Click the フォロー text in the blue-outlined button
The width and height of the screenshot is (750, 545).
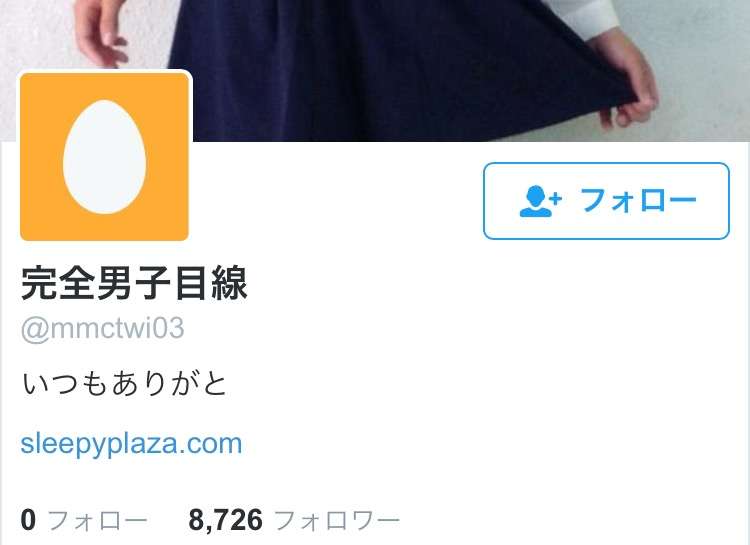pos(638,201)
